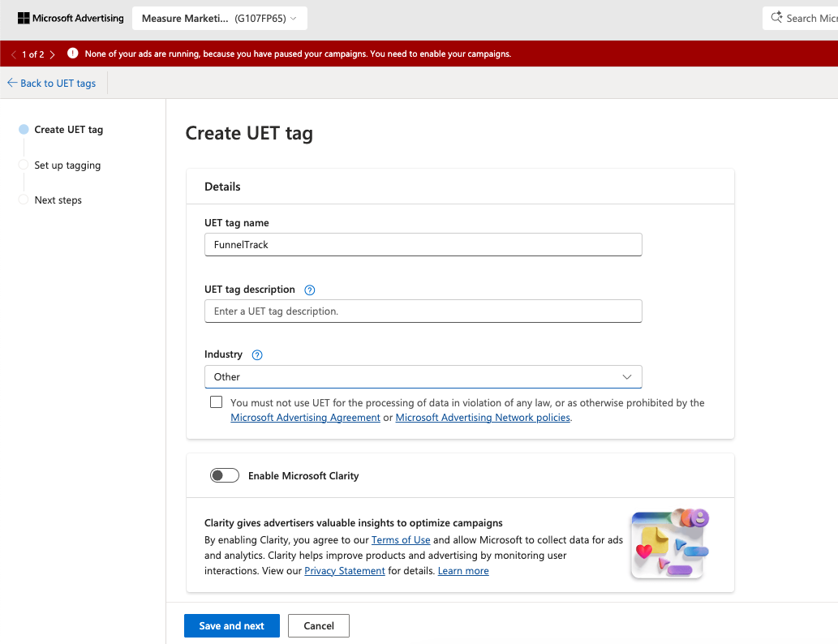Image resolution: width=838 pixels, height=644 pixels.
Task: Click the 1 of 2 notification counter
Action: coord(32,54)
